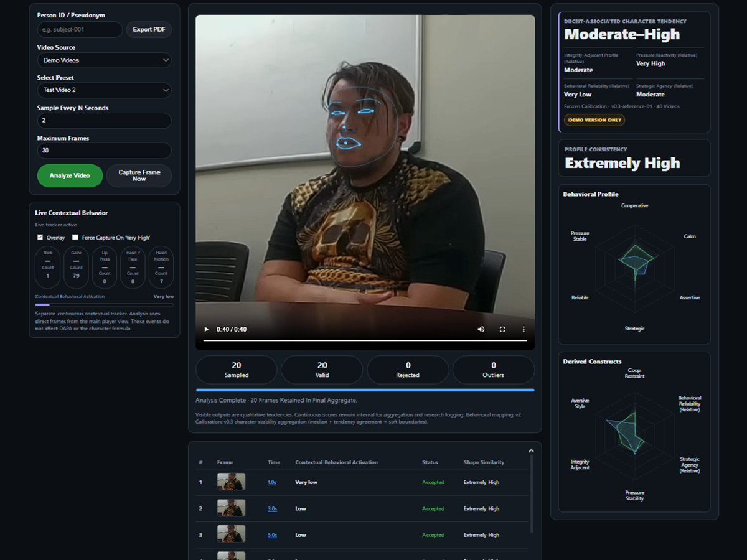This screenshot has width=747, height=560.
Task: Click the Time column header
Action: (274, 462)
